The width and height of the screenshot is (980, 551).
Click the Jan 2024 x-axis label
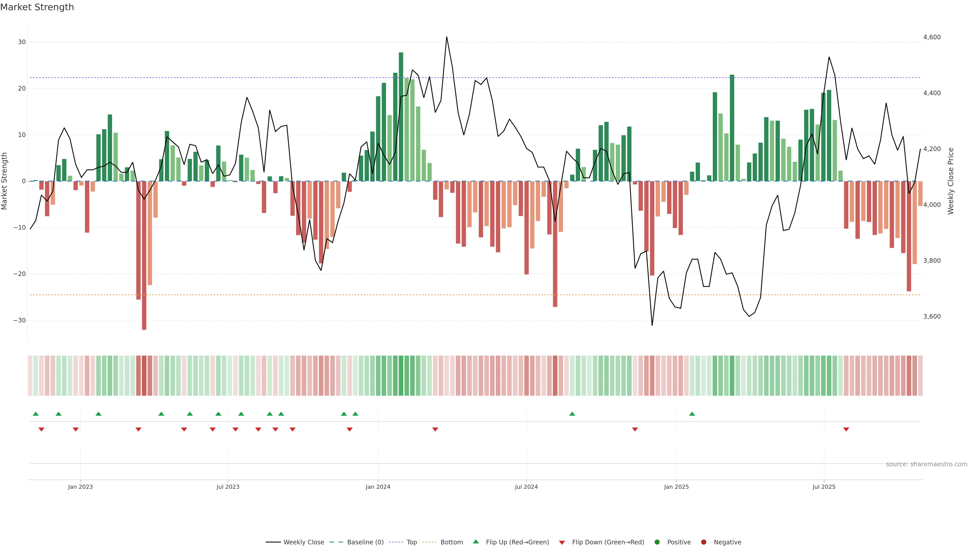(x=378, y=487)
